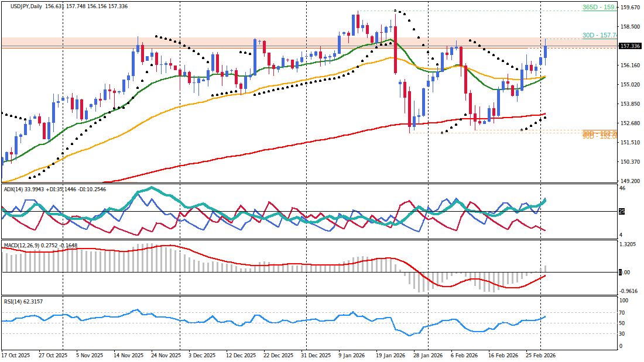The height and width of the screenshot is (362, 644).
Task: Click the 19 Jan 2026 date label
Action: point(390,356)
